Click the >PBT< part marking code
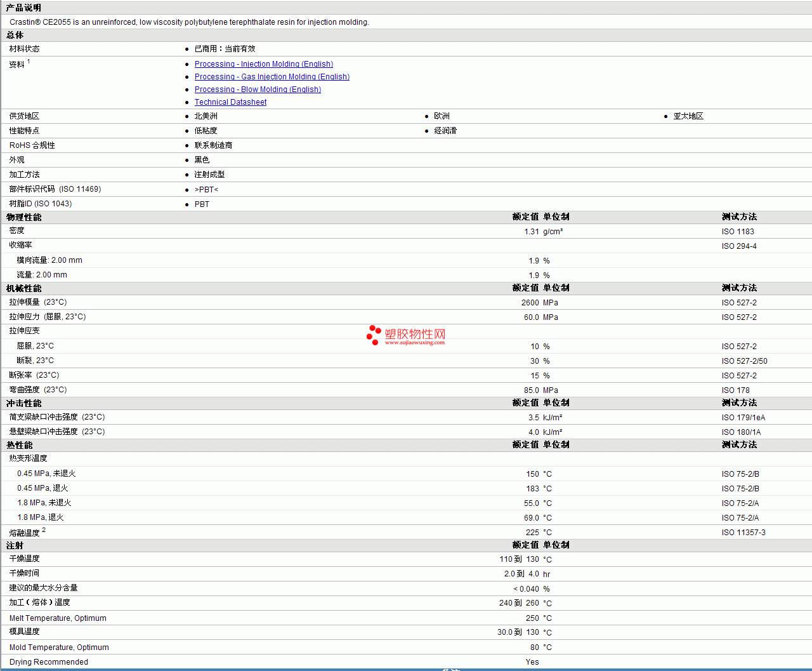This screenshot has width=812, height=671. pyautogui.click(x=206, y=190)
